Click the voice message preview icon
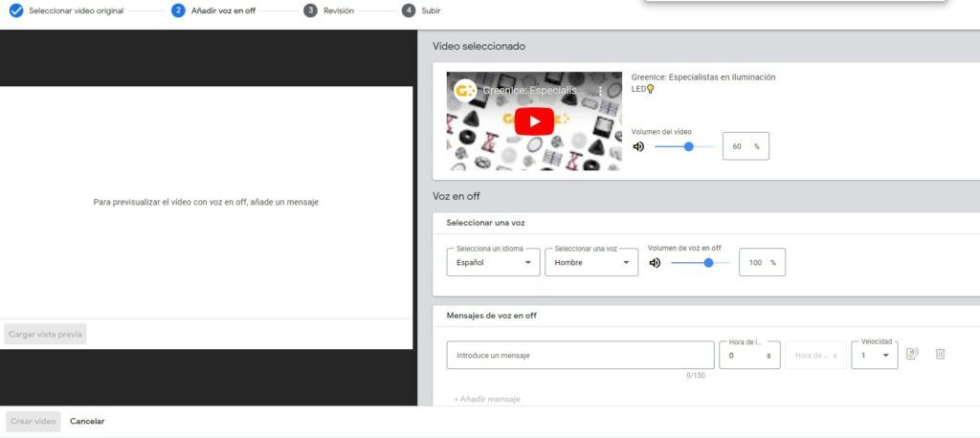Viewport: 980px width, 438px height. [x=912, y=354]
